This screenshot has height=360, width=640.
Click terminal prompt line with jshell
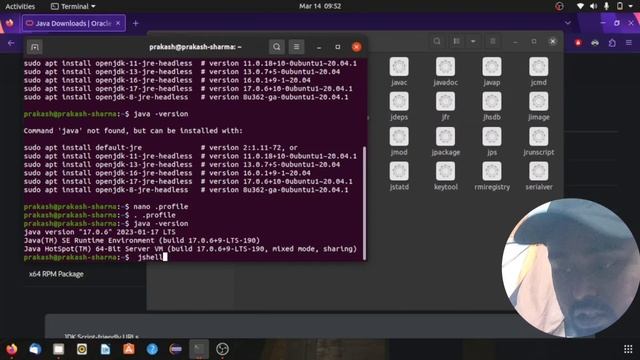tap(96, 257)
